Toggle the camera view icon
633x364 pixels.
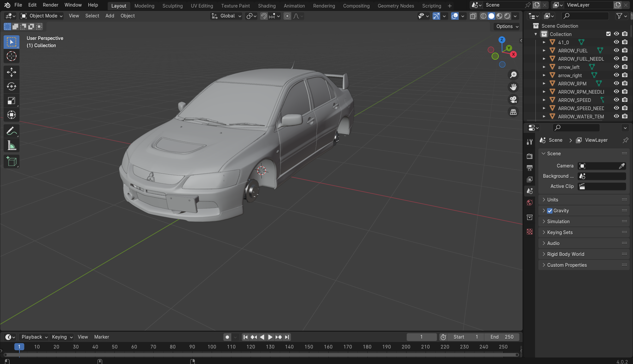click(x=513, y=100)
